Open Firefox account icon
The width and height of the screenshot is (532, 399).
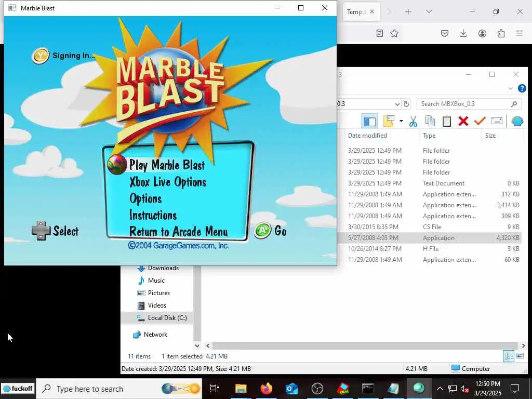(482, 33)
